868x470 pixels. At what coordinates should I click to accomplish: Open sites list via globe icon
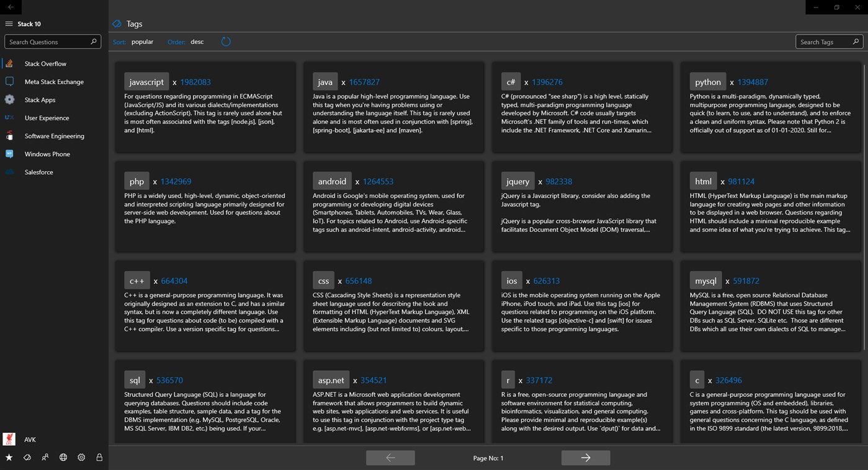pos(63,458)
